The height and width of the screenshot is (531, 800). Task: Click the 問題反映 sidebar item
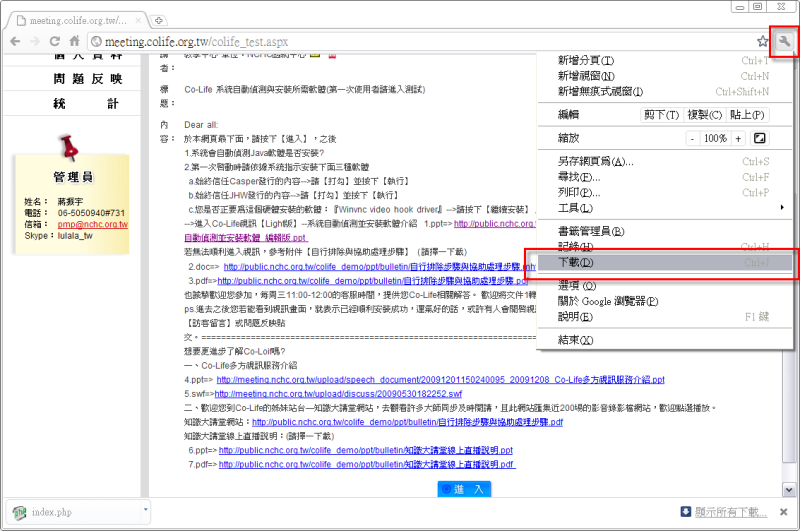tap(88, 79)
